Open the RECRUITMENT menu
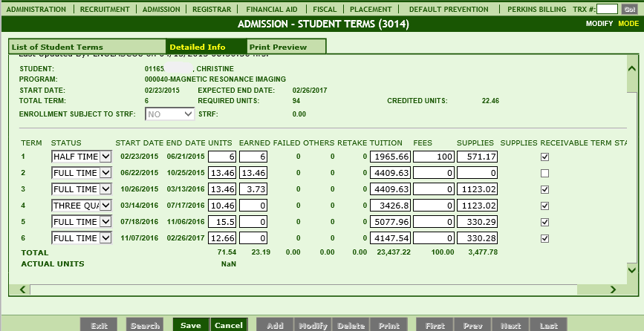Image resolution: width=644 pixels, height=331 pixels. [x=105, y=9]
